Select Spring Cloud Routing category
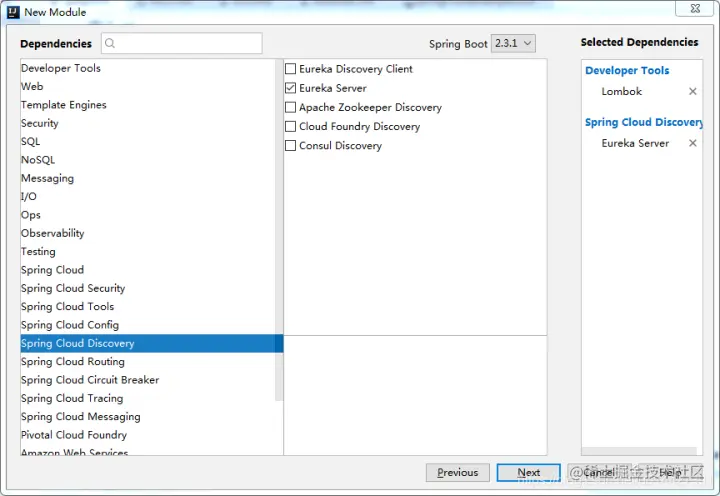720x496 pixels. click(148, 362)
